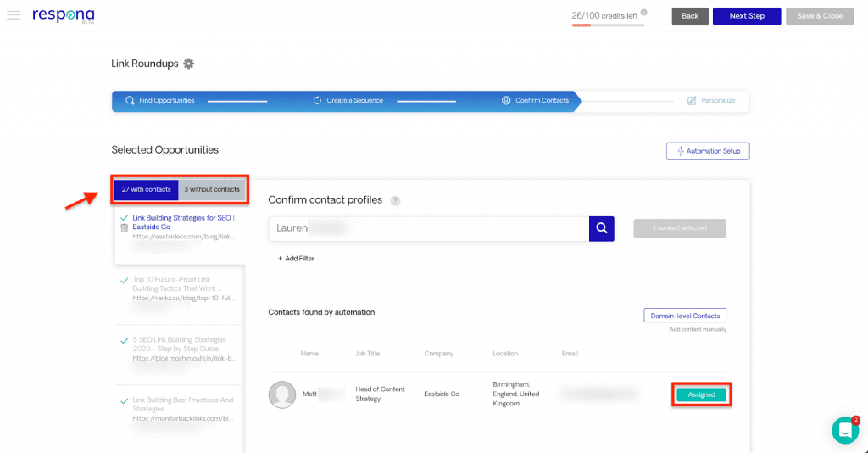This screenshot has width=868, height=453.
Task: Click the Company column header
Action: [439, 354]
